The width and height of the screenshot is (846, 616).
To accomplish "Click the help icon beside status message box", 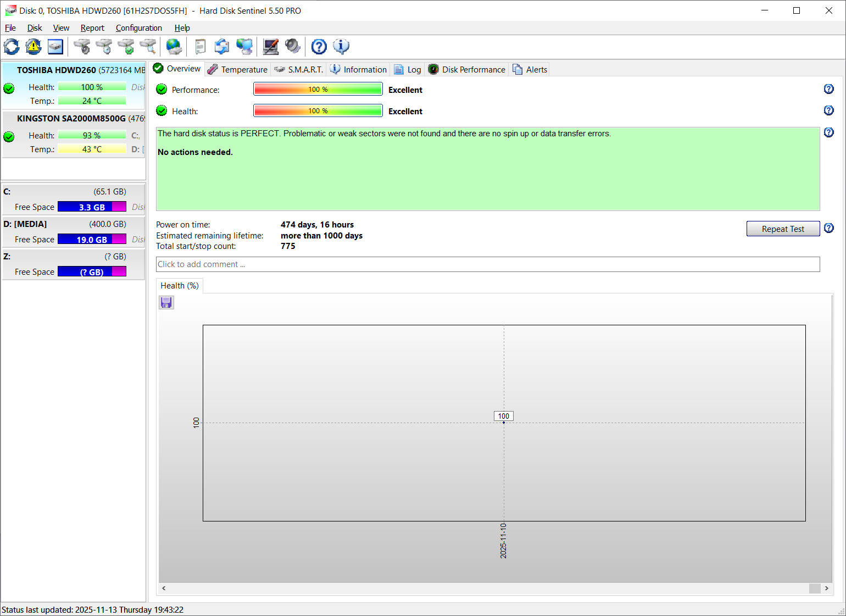I will click(829, 132).
